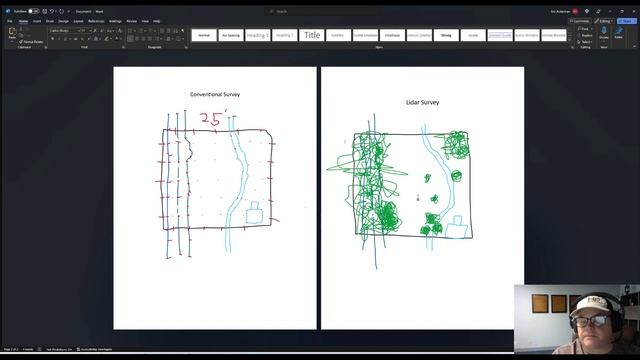Open the Help tab

pos(157,21)
